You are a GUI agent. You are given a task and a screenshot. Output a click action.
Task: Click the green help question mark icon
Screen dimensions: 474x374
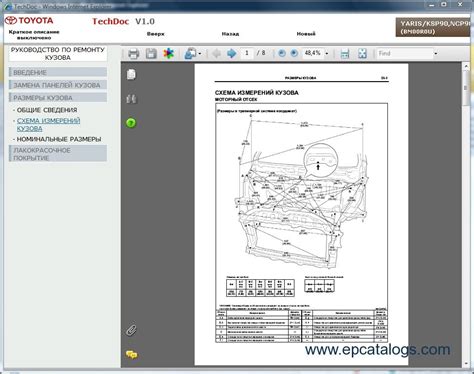click(131, 123)
